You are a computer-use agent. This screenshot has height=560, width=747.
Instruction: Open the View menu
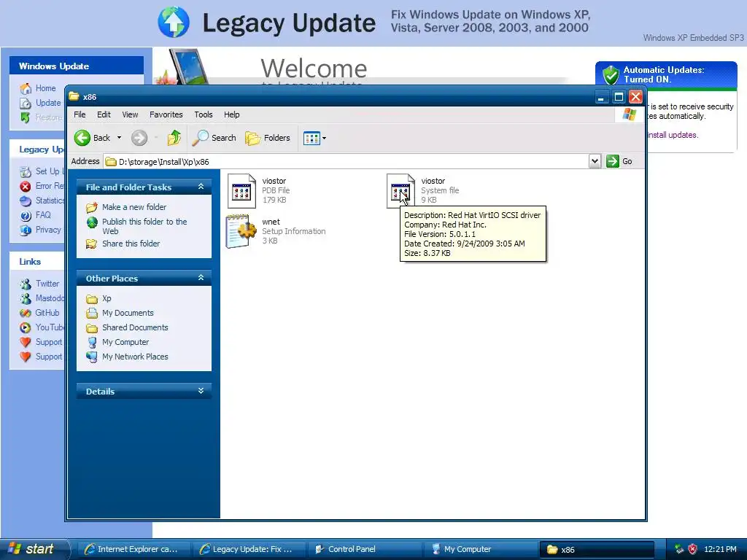(130, 114)
